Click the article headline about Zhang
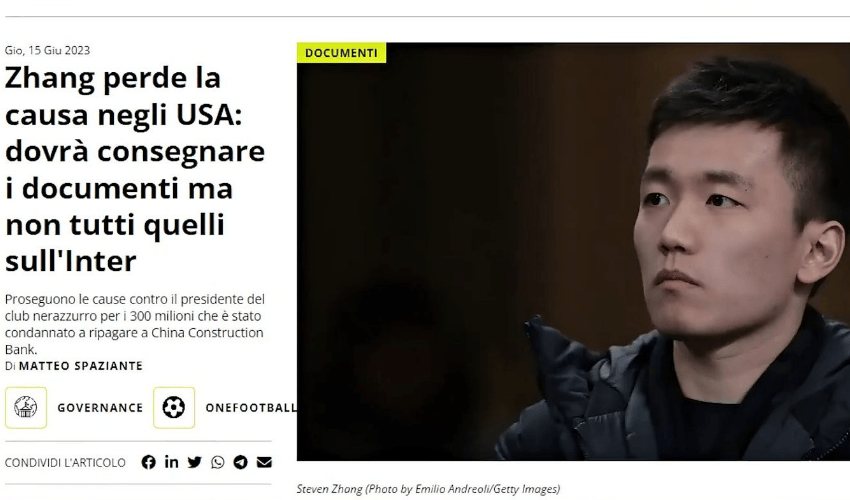The height and width of the screenshot is (500, 850). [x=135, y=169]
